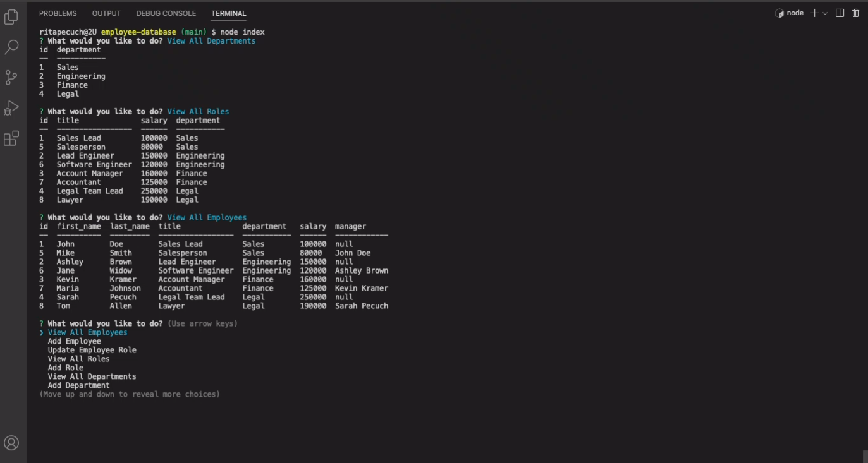Open the Extensions icon

point(10,138)
